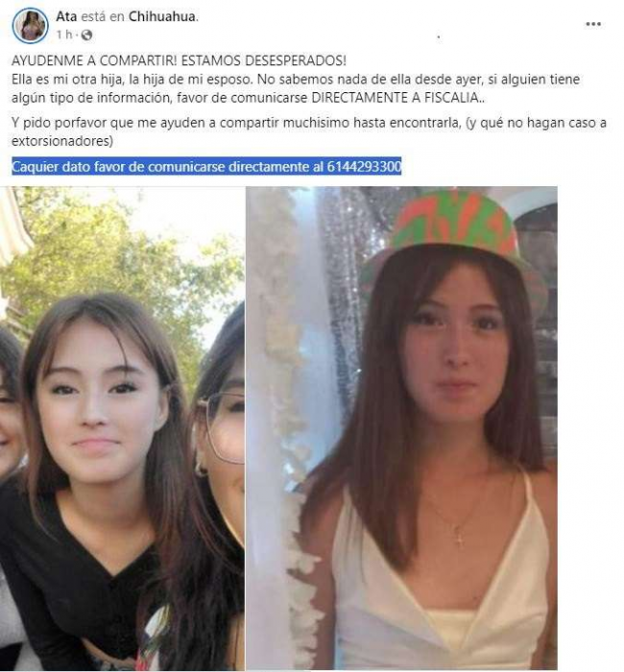Image resolution: width=624 pixels, height=672 pixels.
Task: Click the '1 h' post timestamp
Action: pyautogui.click(x=64, y=35)
